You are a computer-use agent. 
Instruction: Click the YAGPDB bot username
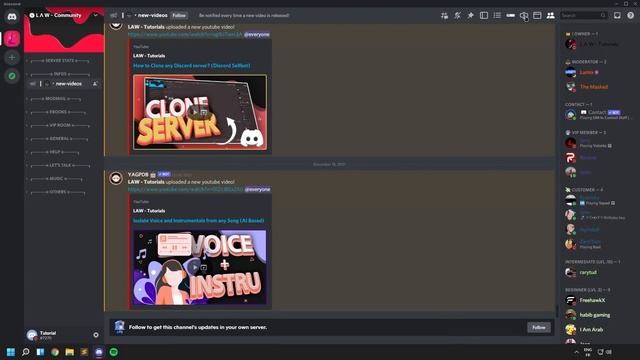point(138,174)
